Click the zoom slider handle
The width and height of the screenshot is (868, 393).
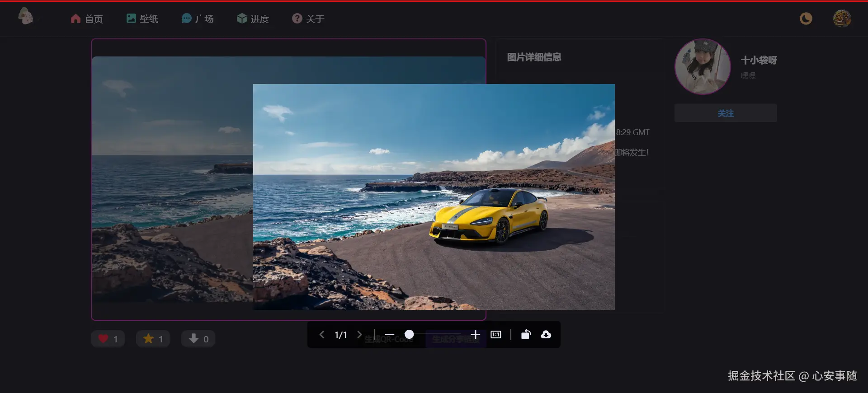coord(409,334)
